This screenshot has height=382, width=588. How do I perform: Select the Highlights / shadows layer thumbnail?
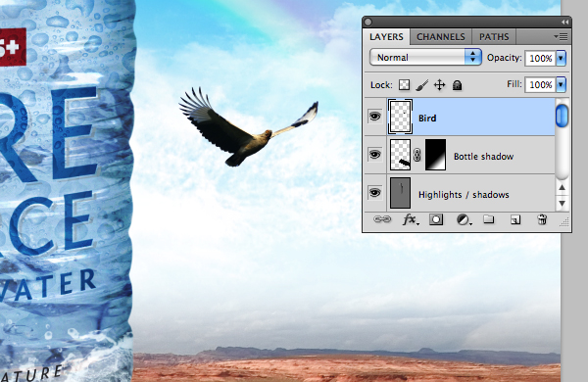400,193
